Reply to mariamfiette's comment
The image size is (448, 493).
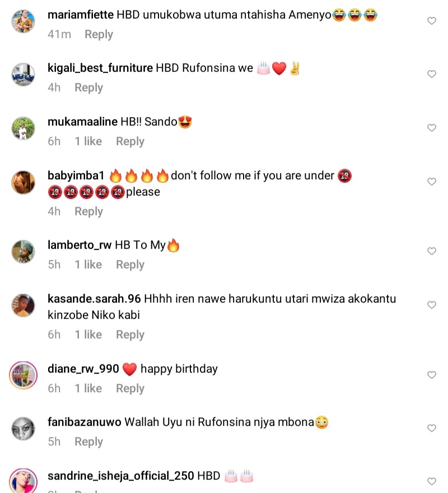[99, 34]
